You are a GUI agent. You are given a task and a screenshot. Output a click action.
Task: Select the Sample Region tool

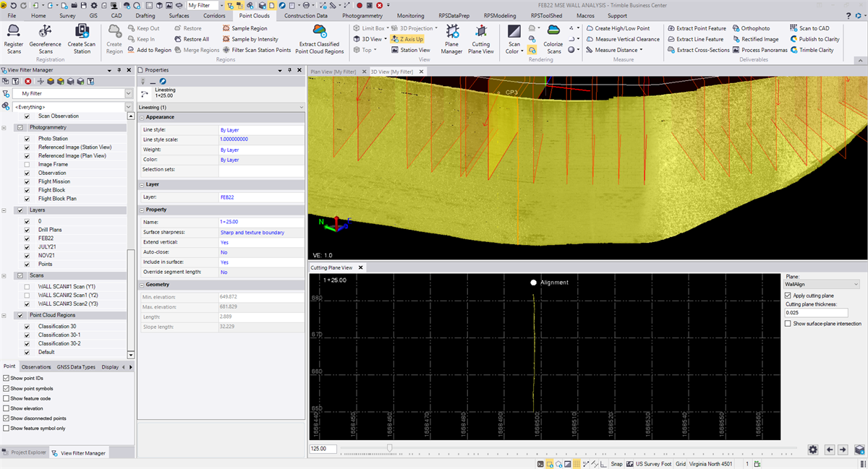[x=244, y=28]
